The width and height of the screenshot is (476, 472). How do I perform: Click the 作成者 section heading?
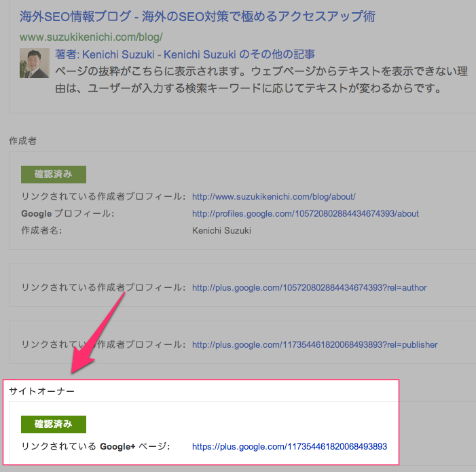point(23,141)
